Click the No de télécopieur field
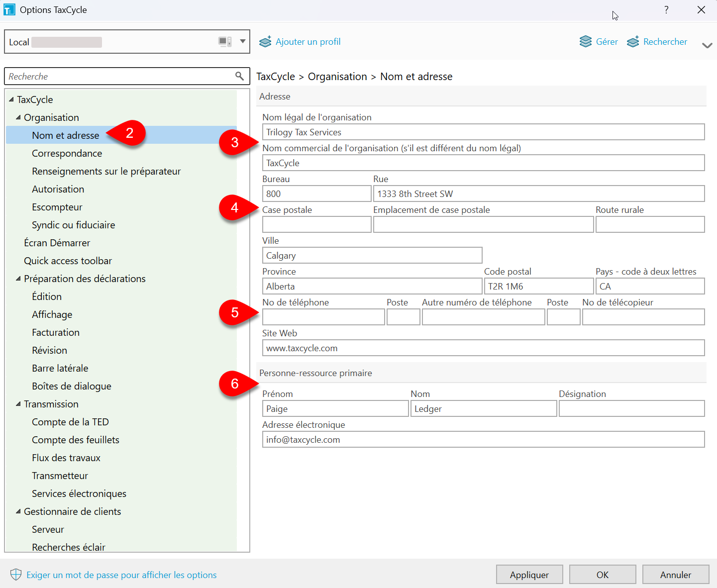 tap(643, 317)
